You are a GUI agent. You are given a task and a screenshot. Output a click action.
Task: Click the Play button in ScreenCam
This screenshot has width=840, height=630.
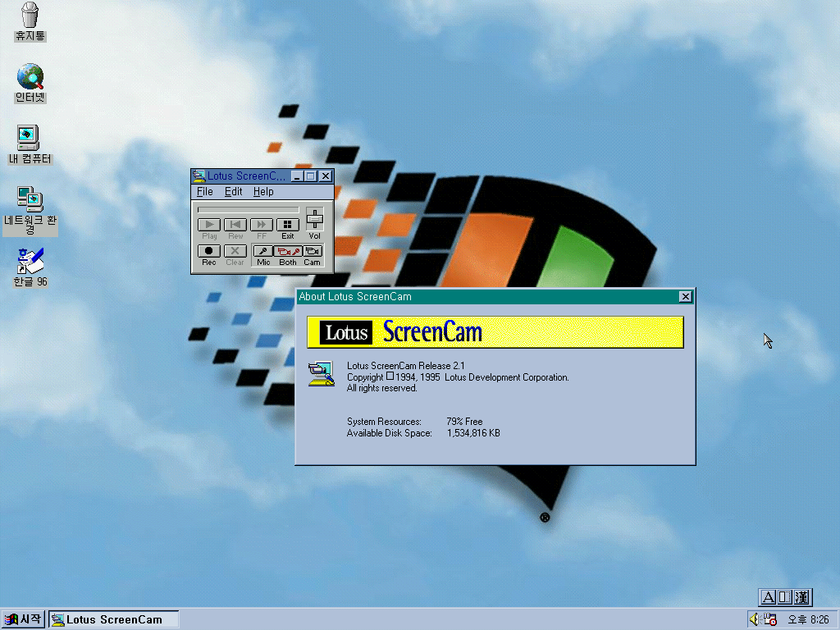pyautogui.click(x=209, y=225)
